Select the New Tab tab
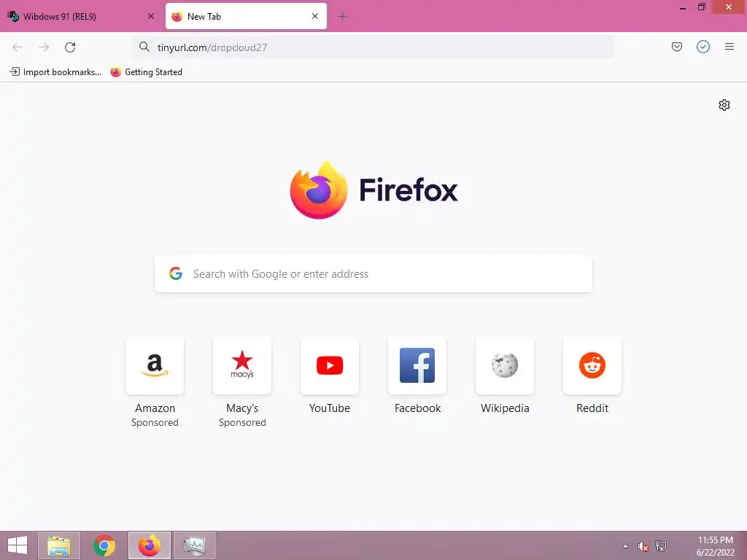 (246, 16)
